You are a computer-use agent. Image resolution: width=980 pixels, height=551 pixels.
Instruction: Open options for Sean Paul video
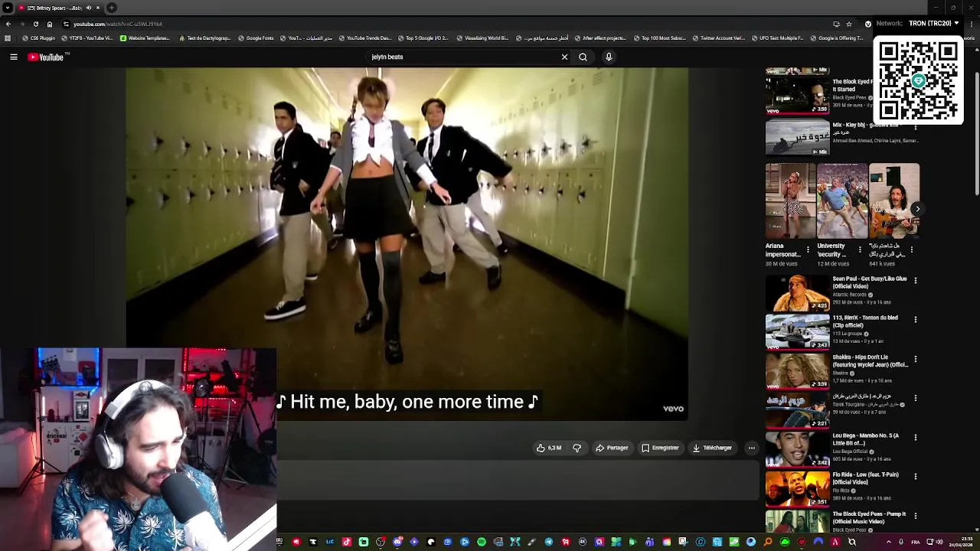(x=915, y=281)
